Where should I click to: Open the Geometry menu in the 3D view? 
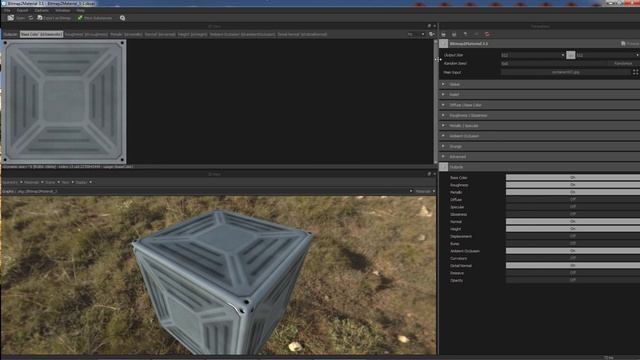click(x=12, y=182)
